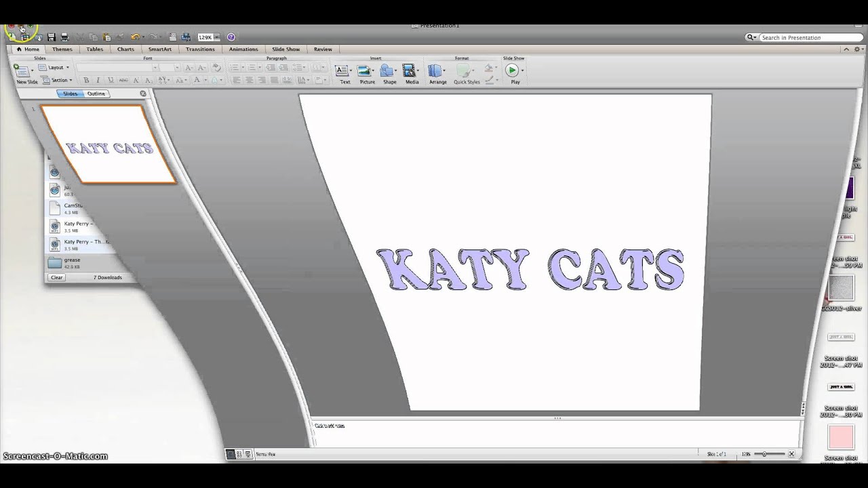
Task: Undo the last action in toolbar
Action: [x=135, y=37]
